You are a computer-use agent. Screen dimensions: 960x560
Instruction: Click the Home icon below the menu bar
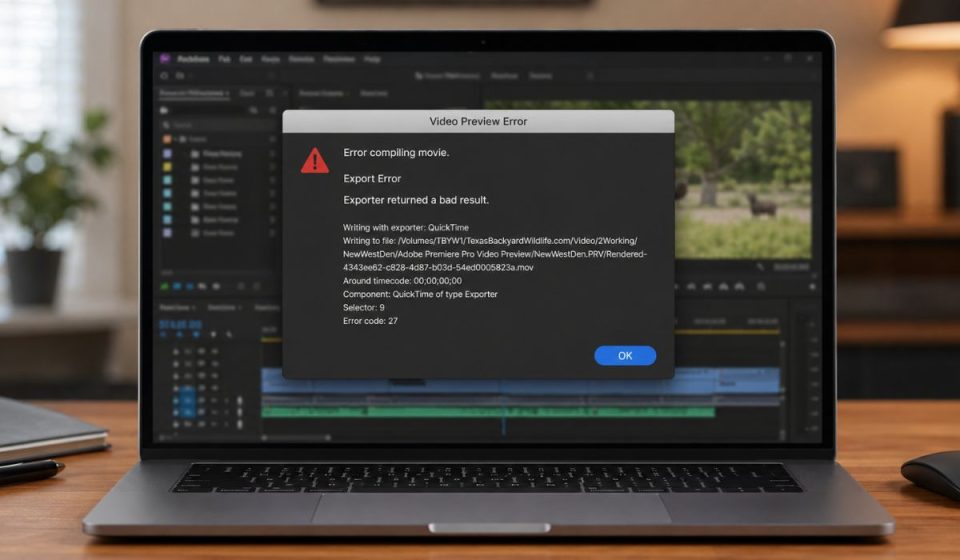(x=164, y=76)
